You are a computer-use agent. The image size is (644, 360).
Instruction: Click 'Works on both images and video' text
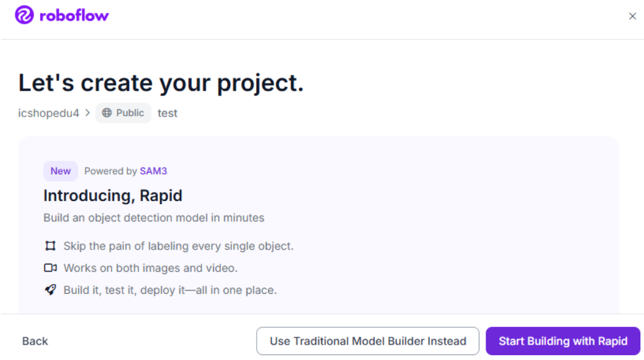(151, 268)
